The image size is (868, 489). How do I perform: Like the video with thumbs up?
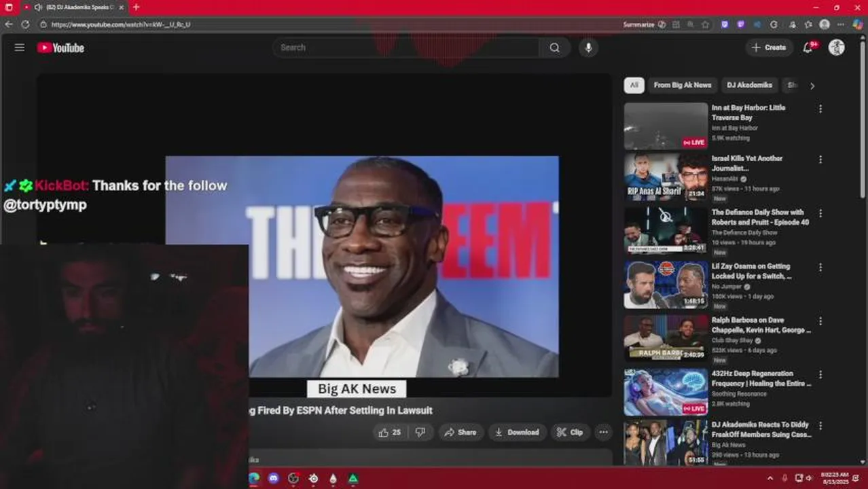pyautogui.click(x=390, y=433)
